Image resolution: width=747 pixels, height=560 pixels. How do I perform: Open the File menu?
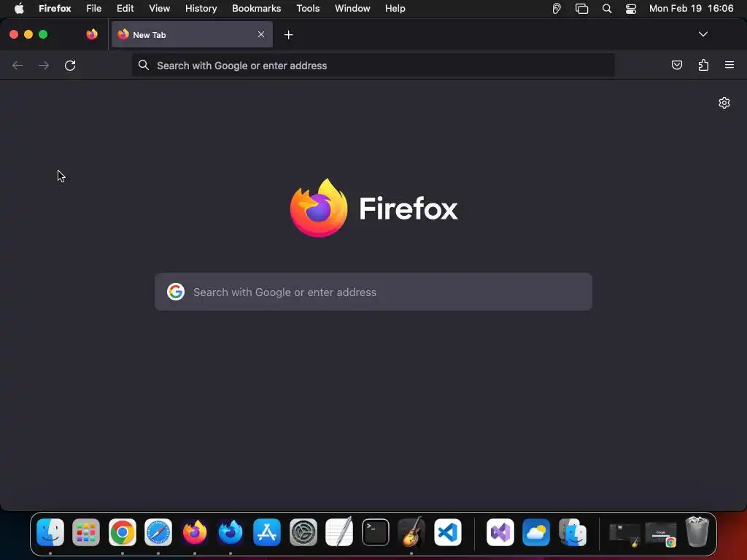(x=94, y=8)
